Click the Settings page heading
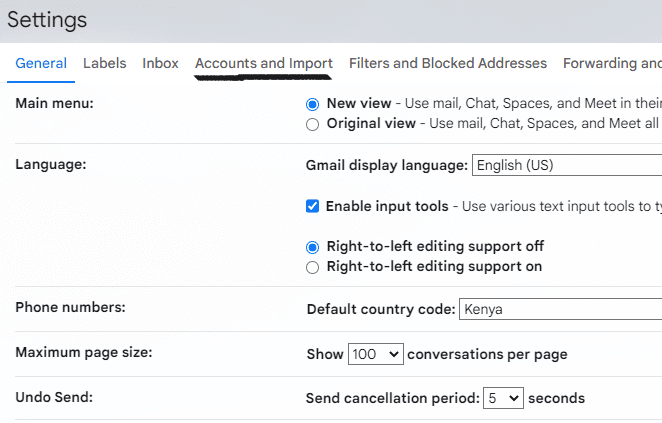The width and height of the screenshot is (662, 423). [47, 20]
